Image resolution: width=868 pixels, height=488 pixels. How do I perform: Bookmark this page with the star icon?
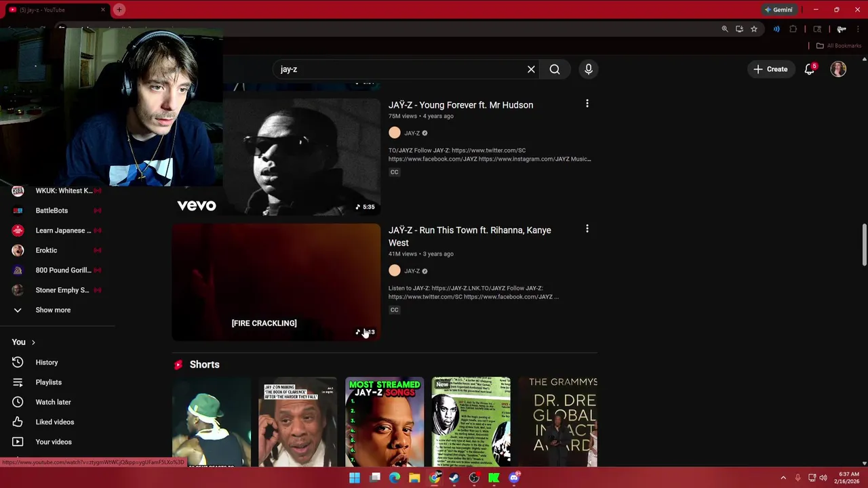click(x=754, y=29)
